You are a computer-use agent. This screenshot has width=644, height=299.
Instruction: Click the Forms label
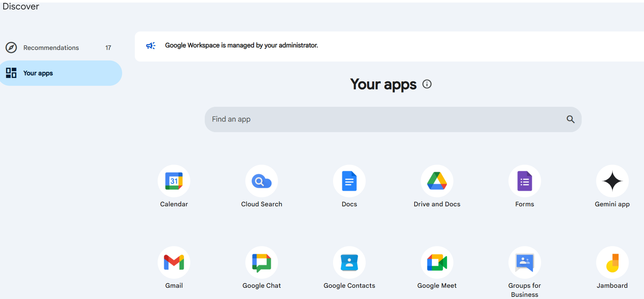525,204
